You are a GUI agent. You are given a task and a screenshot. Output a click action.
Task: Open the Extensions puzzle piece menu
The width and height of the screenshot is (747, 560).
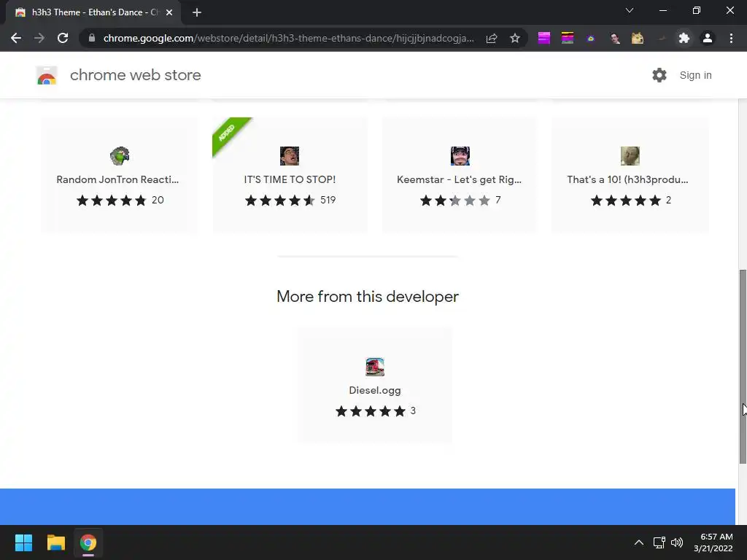684,38
